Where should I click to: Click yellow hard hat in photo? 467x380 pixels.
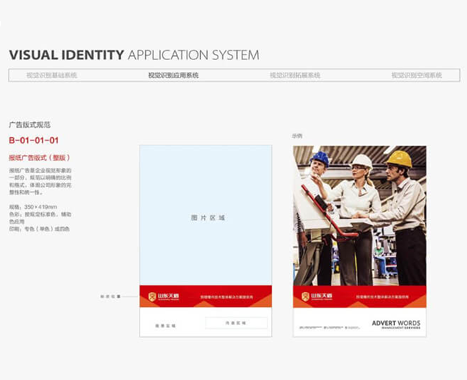(x=399, y=159)
